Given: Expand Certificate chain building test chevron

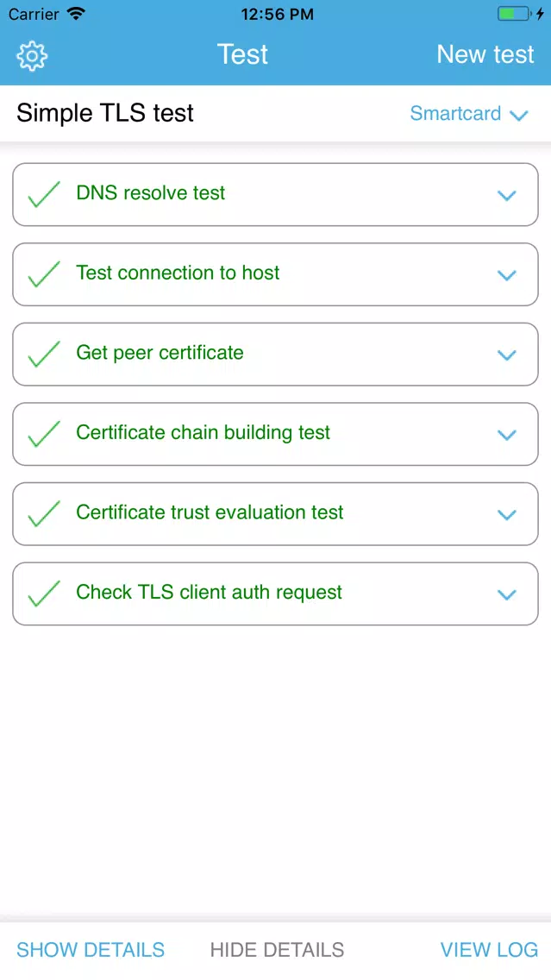Looking at the screenshot, I should (x=507, y=435).
